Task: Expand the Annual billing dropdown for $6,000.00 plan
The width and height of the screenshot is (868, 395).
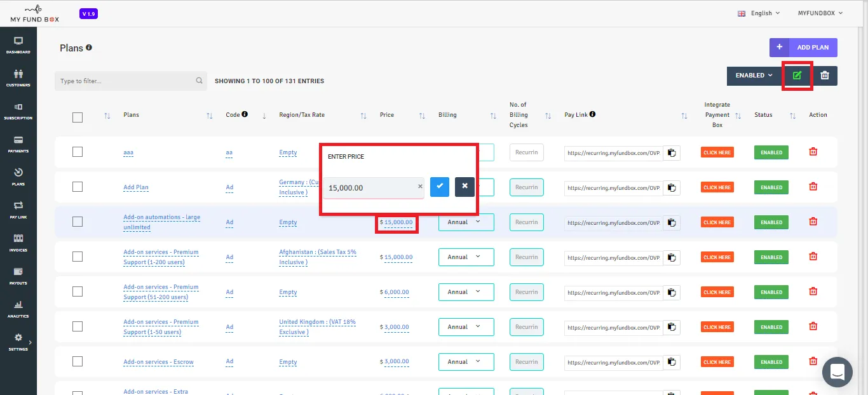Action: [466, 292]
